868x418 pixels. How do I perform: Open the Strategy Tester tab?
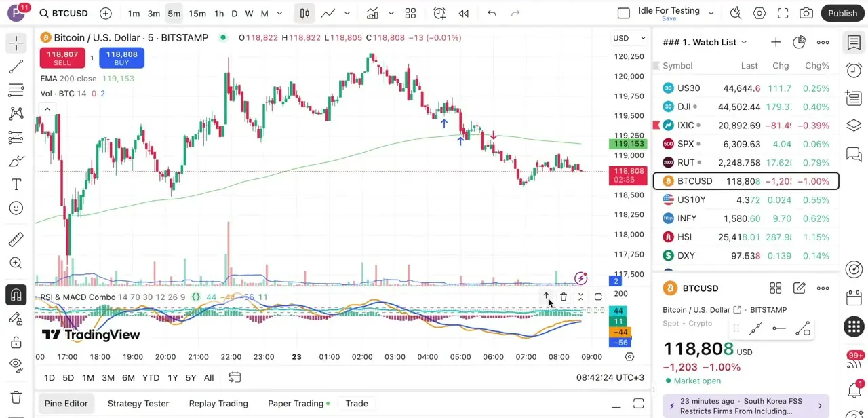[x=138, y=403]
